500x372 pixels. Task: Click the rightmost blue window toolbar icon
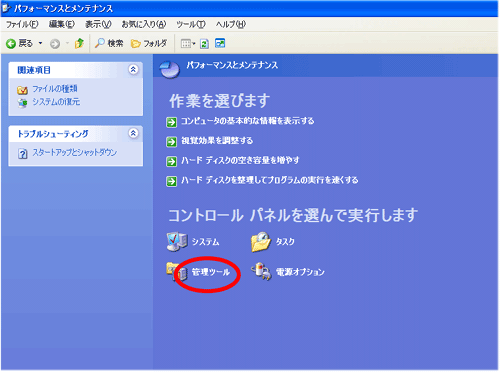click(x=220, y=43)
